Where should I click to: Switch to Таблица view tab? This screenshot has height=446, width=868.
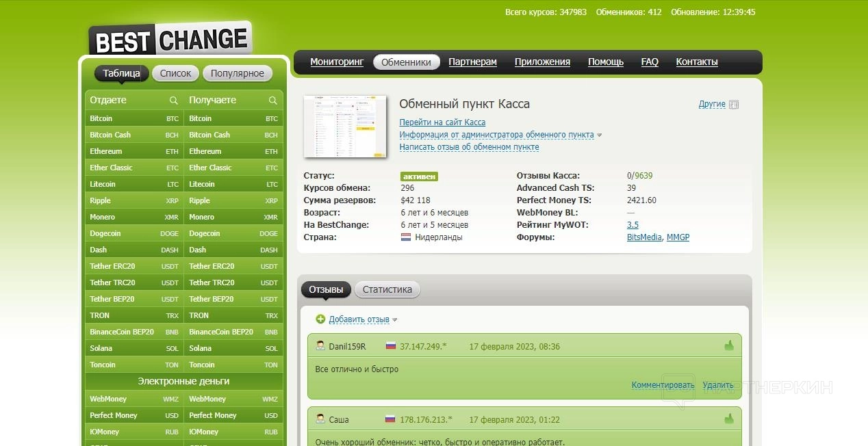coord(122,73)
